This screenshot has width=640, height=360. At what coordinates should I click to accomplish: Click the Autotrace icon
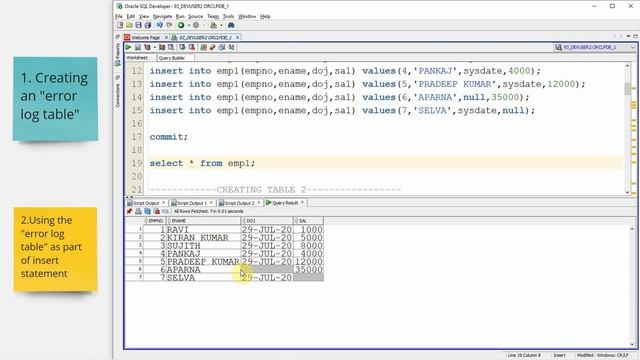coord(162,47)
